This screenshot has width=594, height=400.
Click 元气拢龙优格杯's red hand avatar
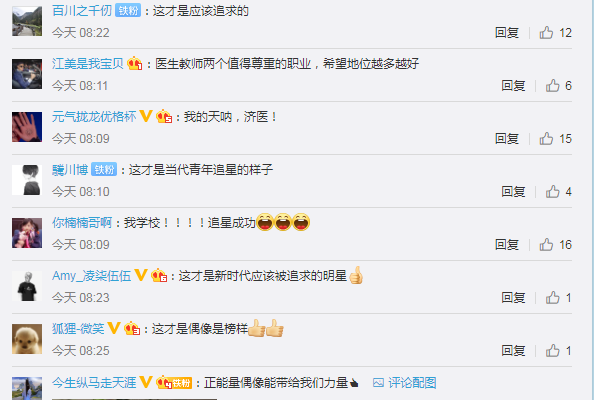pyautogui.click(x=27, y=127)
